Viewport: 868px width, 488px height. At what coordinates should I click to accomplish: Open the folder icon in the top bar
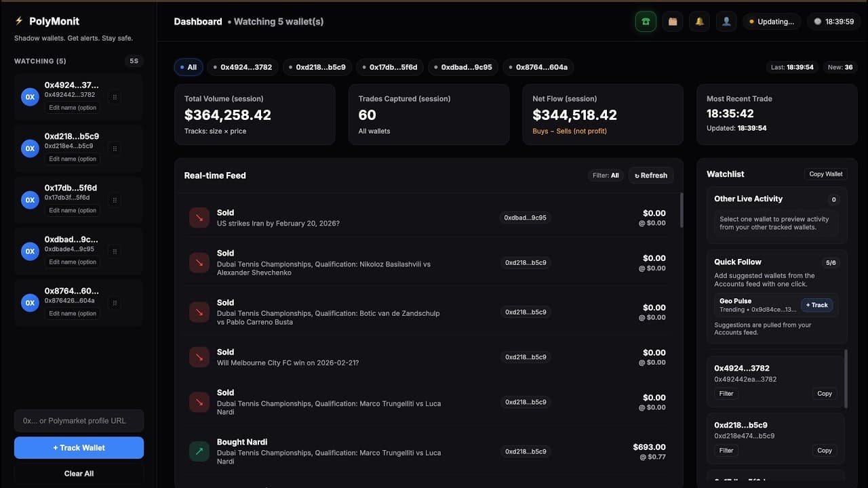coord(672,21)
